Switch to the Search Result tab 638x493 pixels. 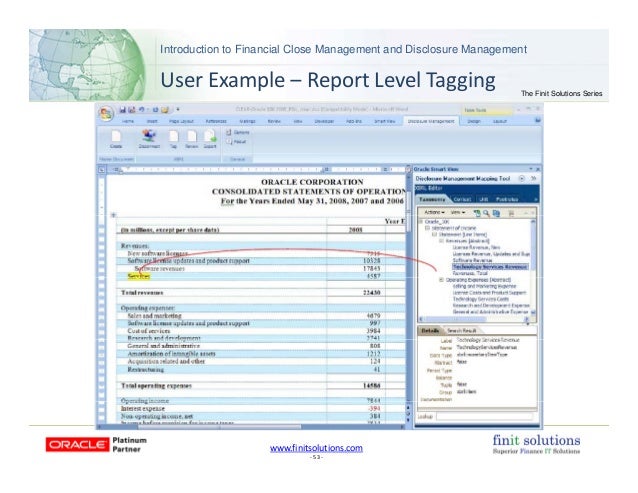(462, 331)
